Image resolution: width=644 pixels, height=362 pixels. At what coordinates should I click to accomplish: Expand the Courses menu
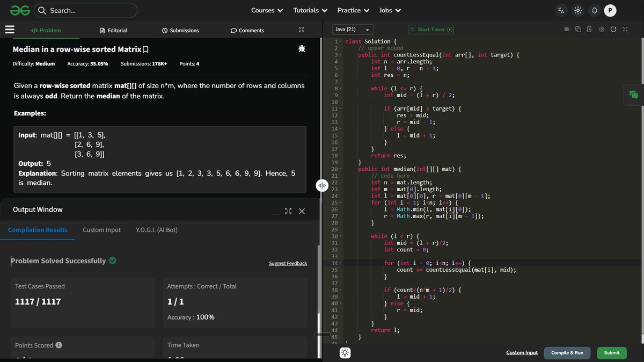267,10
